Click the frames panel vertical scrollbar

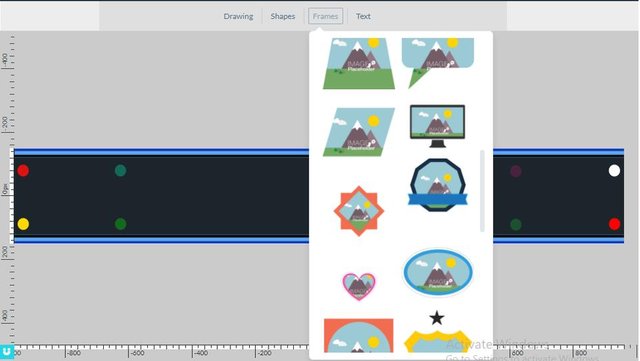pos(482,191)
